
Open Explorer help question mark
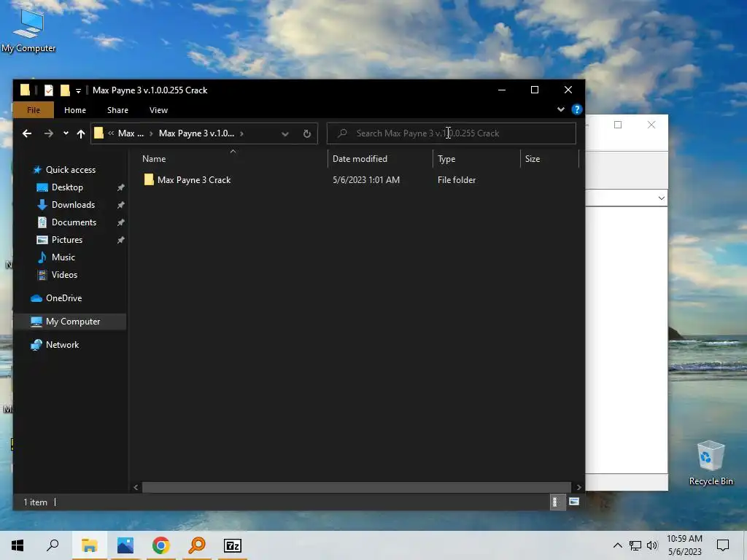pyautogui.click(x=576, y=109)
